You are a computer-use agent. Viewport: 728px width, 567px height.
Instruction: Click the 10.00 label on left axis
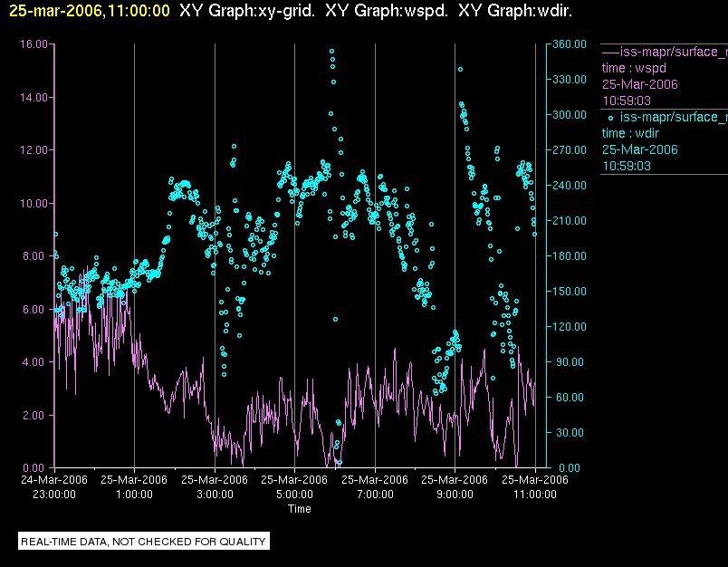pos(34,204)
